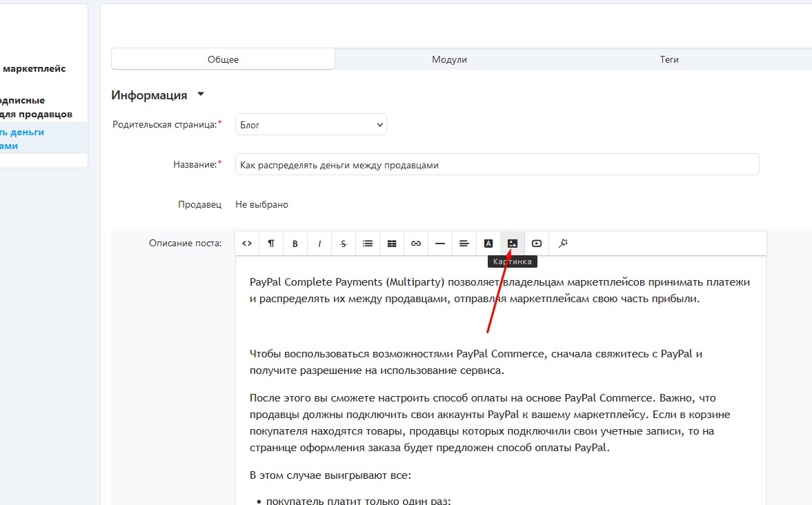Insert a horizontal line
This screenshot has height=505, width=812.
coord(440,244)
